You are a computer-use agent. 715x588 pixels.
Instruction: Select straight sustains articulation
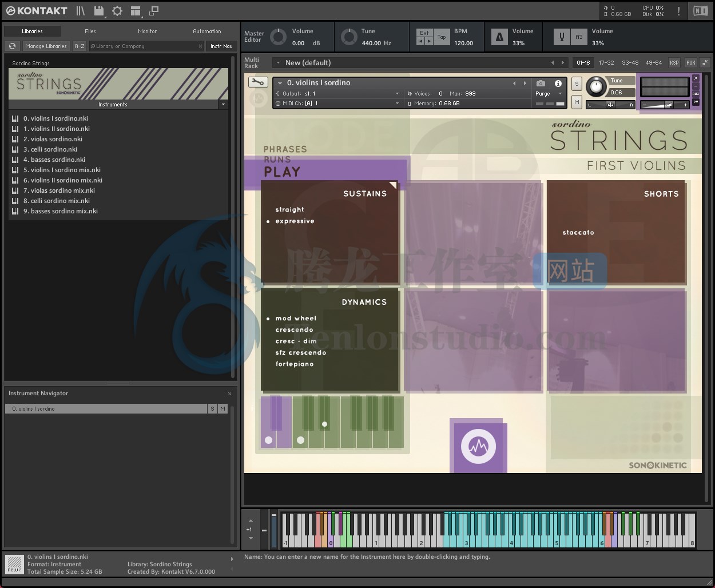tap(290, 210)
